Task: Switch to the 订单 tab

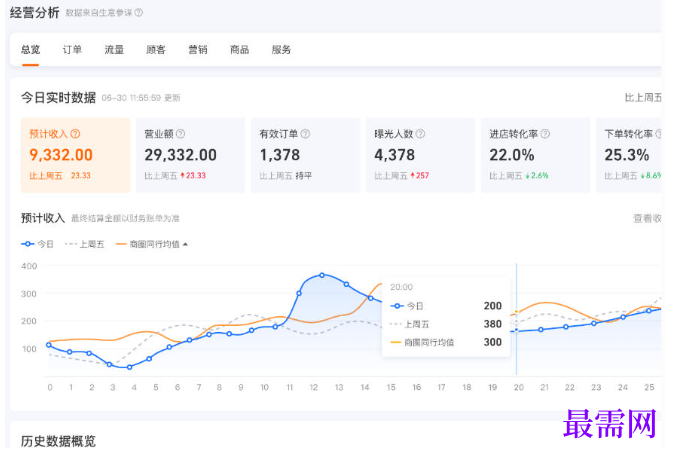Action: (x=72, y=50)
